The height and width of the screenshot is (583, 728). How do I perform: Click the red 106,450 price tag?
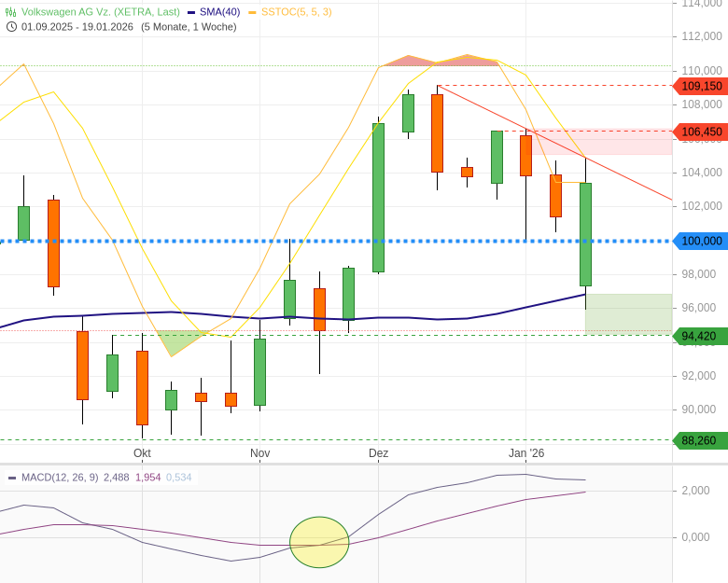pyautogui.click(x=701, y=132)
